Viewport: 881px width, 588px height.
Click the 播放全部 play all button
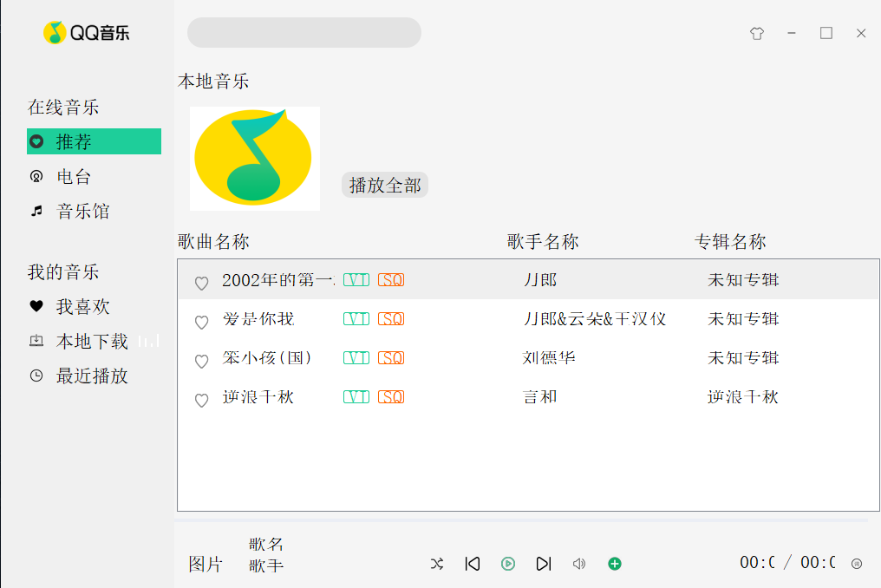tap(385, 185)
